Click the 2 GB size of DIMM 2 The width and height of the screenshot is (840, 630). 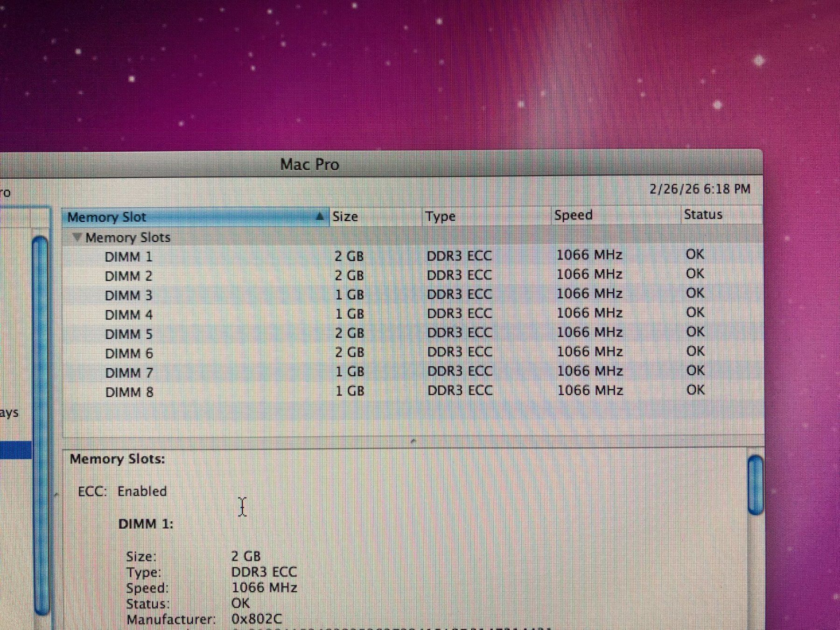coord(349,275)
